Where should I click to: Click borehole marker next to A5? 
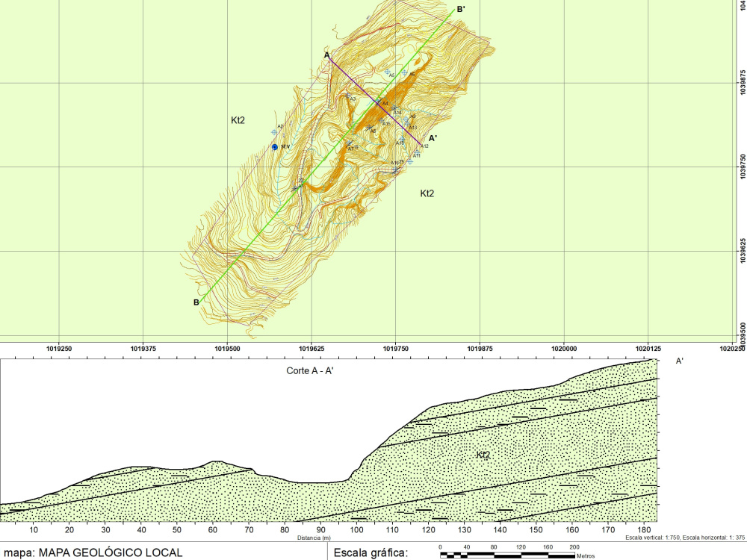click(387, 72)
